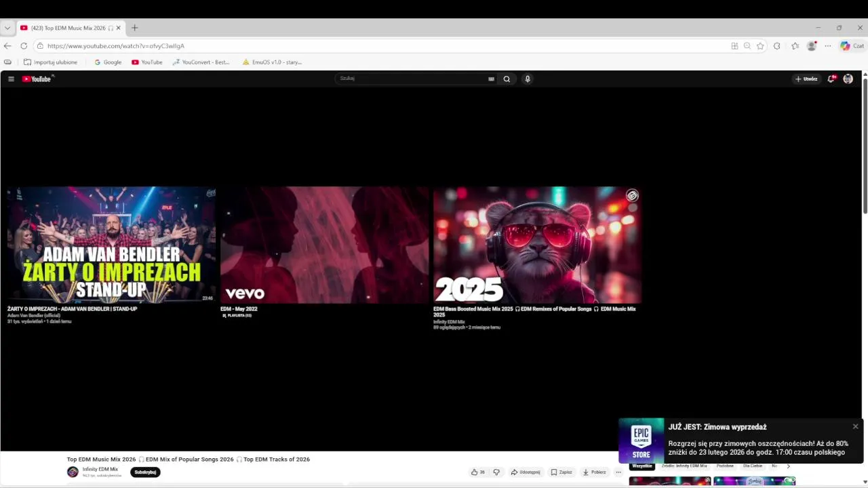Select the Źródło: Infinity EDM Mix chip

(684, 466)
